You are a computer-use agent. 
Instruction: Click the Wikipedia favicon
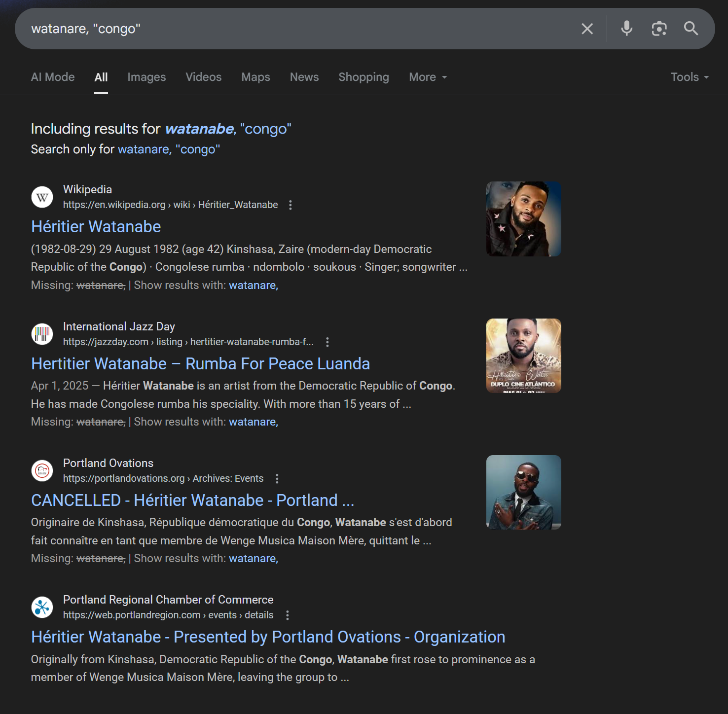[x=42, y=197]
